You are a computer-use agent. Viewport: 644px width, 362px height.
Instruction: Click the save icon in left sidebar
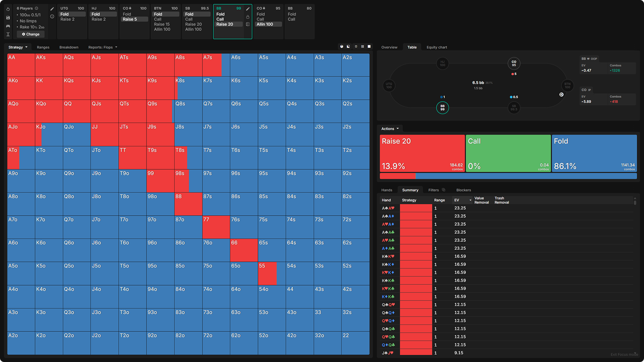pyautogui.click(x=8, y=18)
